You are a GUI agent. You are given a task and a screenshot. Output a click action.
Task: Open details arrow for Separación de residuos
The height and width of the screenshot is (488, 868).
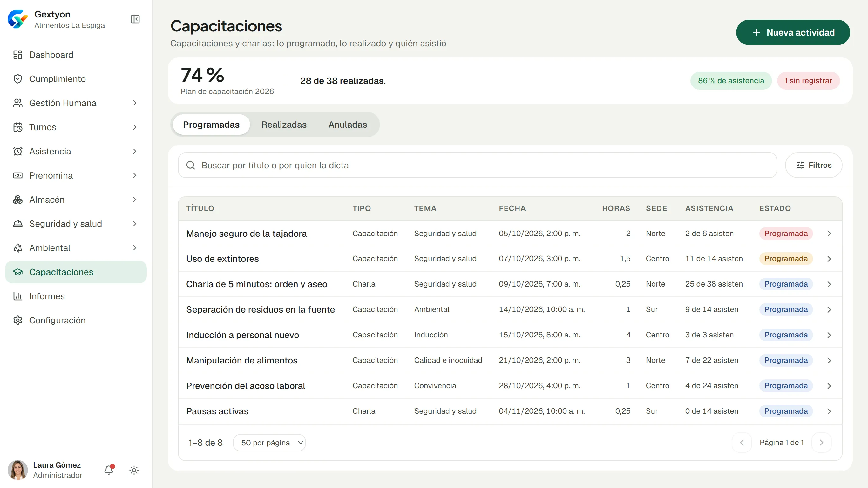pyautogui.click(x=829, y=310)
